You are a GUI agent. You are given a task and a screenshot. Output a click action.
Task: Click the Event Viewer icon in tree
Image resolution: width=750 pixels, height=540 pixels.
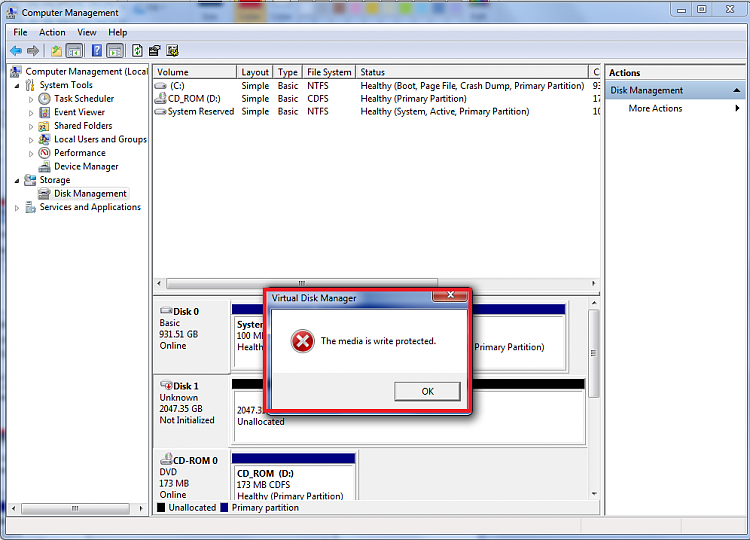(x=44, y=112)
